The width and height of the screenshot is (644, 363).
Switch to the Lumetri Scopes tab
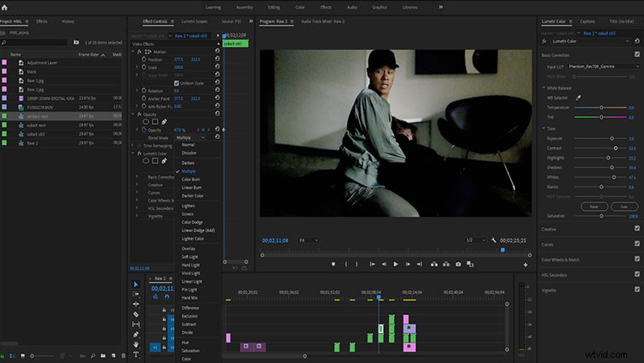tap(194, 21)
